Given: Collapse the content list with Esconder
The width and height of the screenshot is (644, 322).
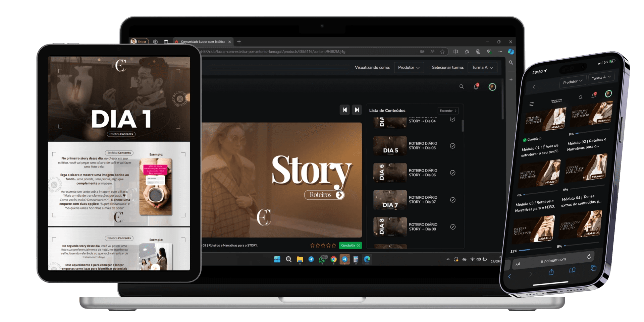Looking at the screenshot, I should (448, 111).
